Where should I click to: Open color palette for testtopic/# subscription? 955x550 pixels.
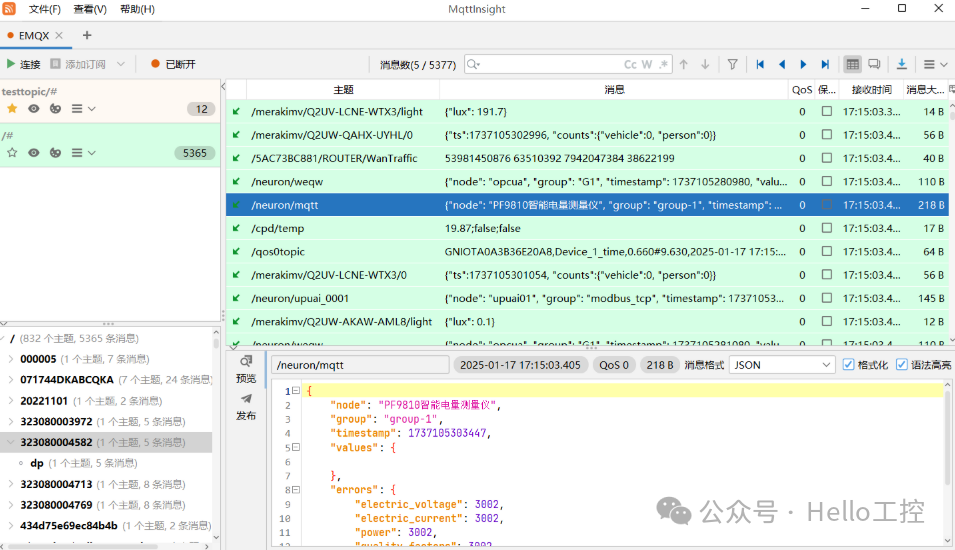click(x=55, y=108)
